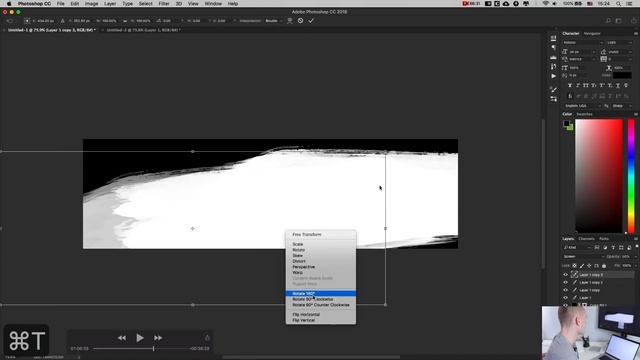This screenshot has width=640, height=360.
Task: Choose Distort from the context menu
Action: coord(320,261)
